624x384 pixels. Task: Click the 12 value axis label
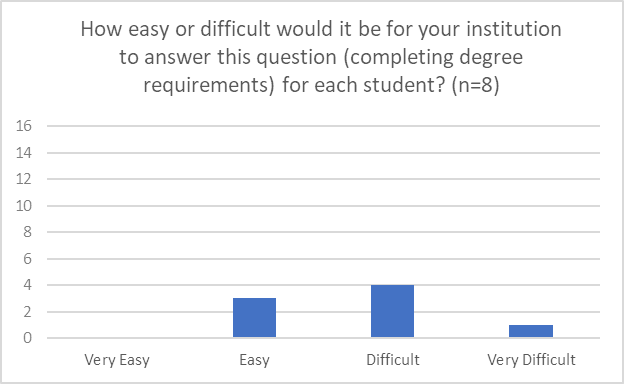23,179
